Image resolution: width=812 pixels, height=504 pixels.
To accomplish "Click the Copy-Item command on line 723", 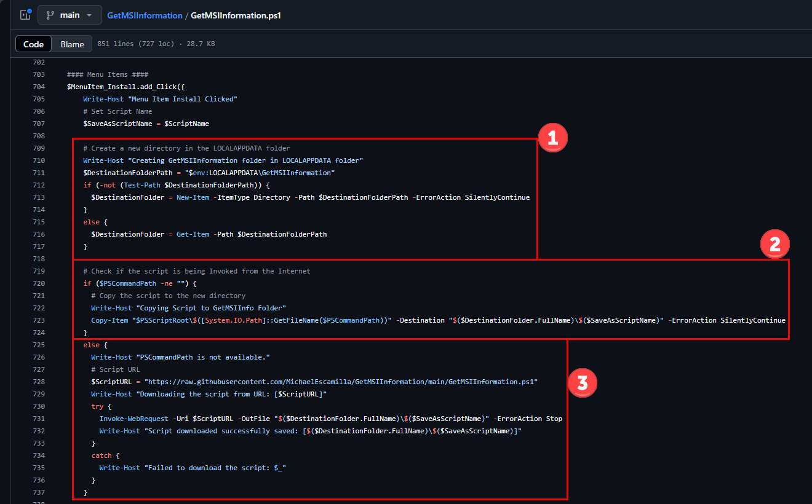I will (109, 320).
